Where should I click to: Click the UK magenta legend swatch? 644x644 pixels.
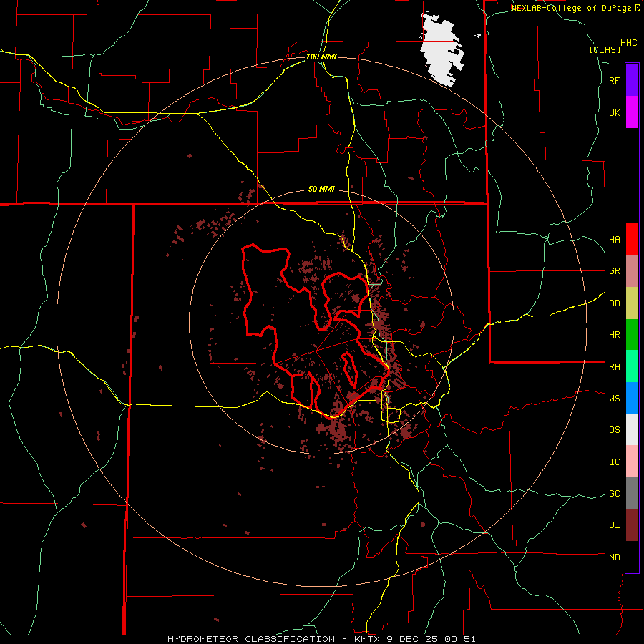(632, 112)
